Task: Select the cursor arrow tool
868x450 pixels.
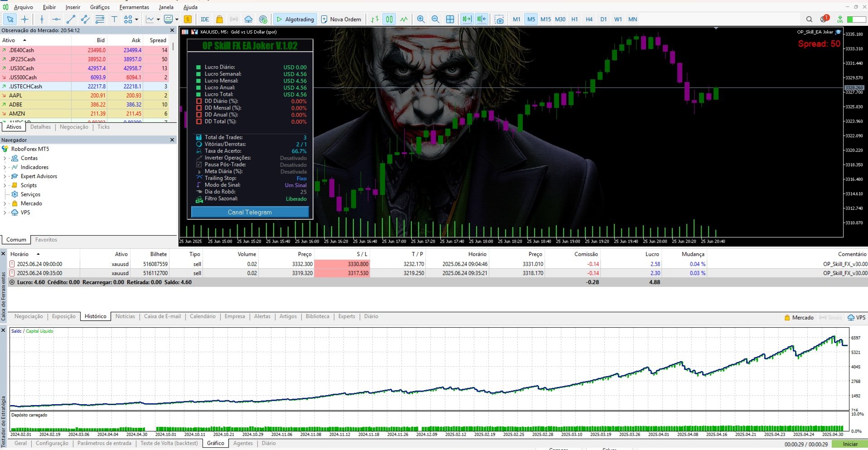Action: pyautogui.click(x=10, y=19)
